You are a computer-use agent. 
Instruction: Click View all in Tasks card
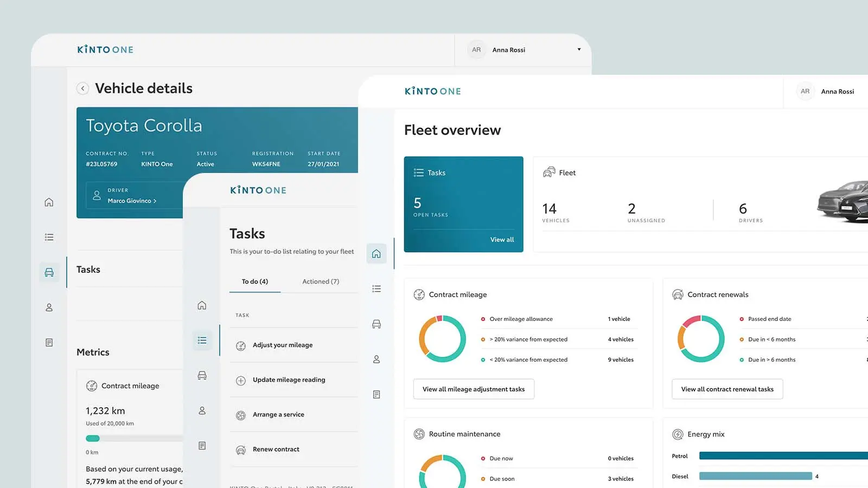(x=502, y=240)
